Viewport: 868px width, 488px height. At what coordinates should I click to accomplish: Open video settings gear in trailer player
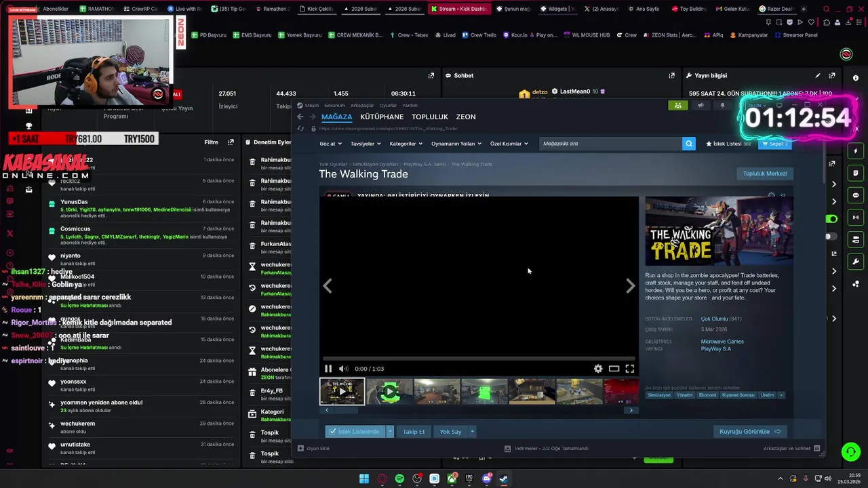click(x=598, y=369)
